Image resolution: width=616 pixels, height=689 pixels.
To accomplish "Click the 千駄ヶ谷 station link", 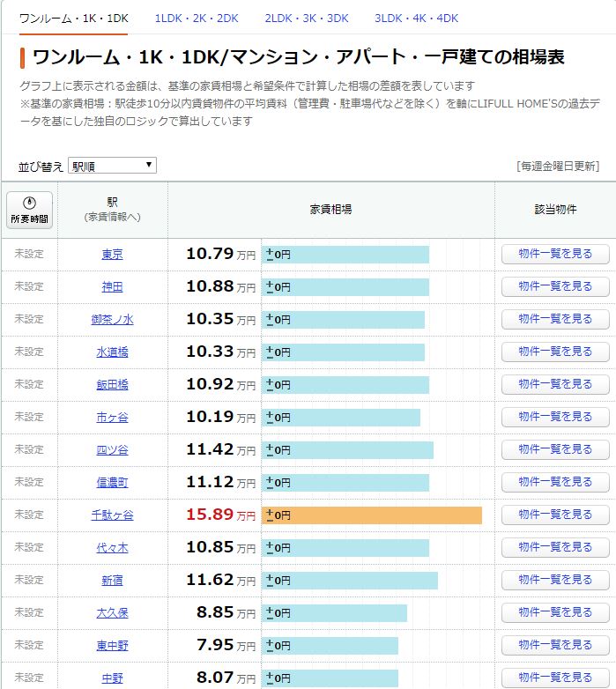I will coord(112,515).
